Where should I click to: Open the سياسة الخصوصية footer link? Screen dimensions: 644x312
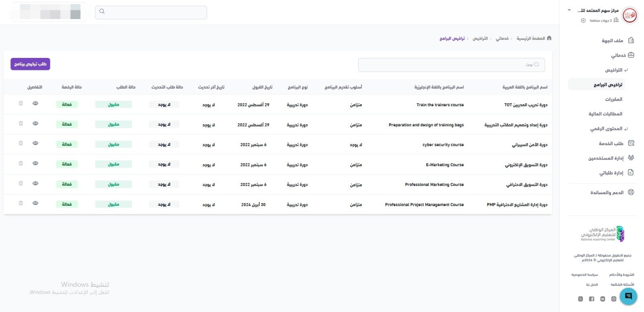(584, 275)
